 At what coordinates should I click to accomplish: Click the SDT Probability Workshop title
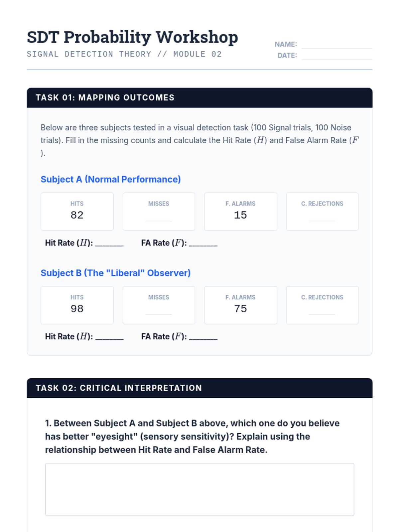coord(132,37)
